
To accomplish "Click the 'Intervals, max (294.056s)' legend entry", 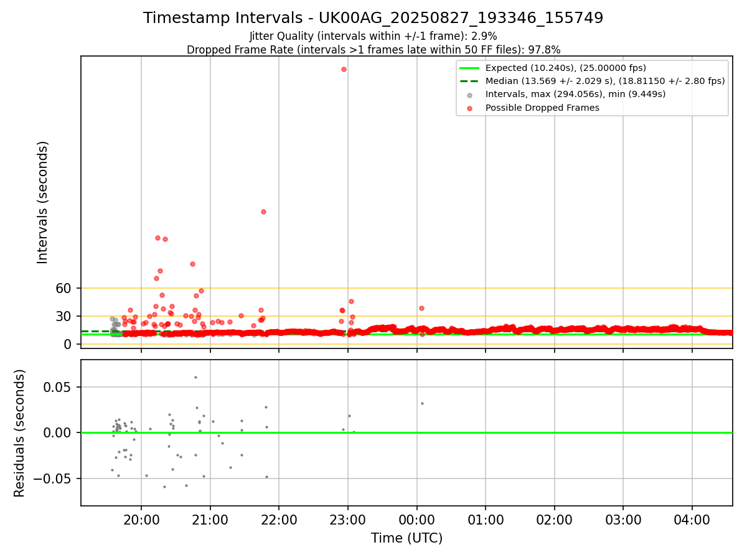I will 575,94.
